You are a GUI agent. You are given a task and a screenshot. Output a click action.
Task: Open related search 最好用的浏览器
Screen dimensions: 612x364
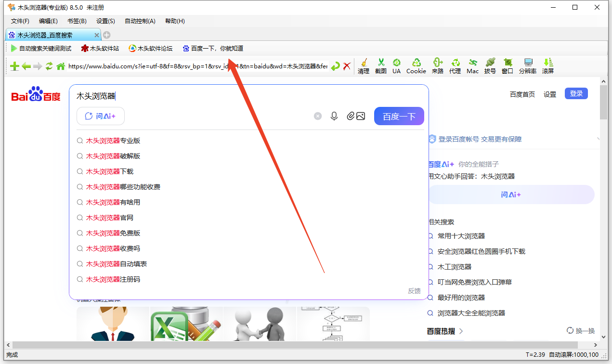coord(461,298)
